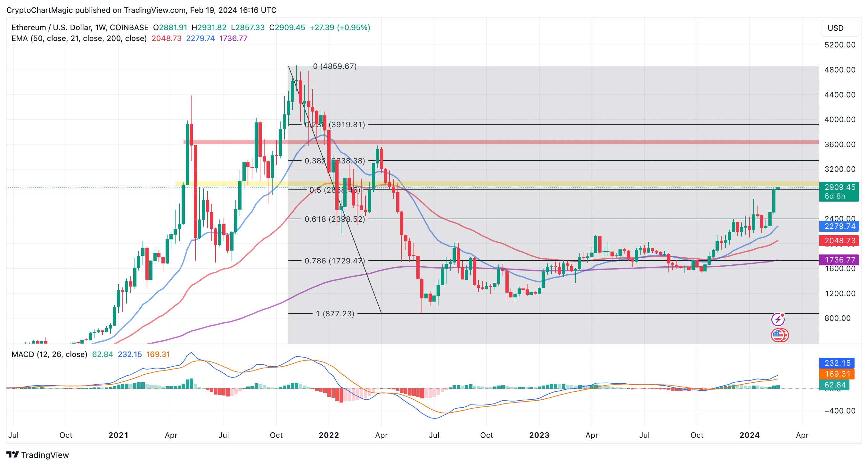This screenshot has width=868, height=466.
Task: Click the blue EMA value 2279.74 in legend
Action: 200,38
